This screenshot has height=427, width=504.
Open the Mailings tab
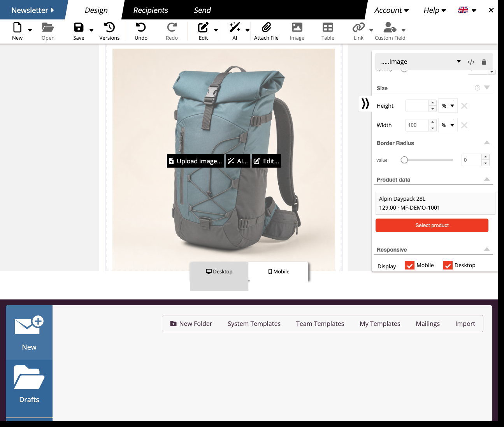[x=428, y=324]
